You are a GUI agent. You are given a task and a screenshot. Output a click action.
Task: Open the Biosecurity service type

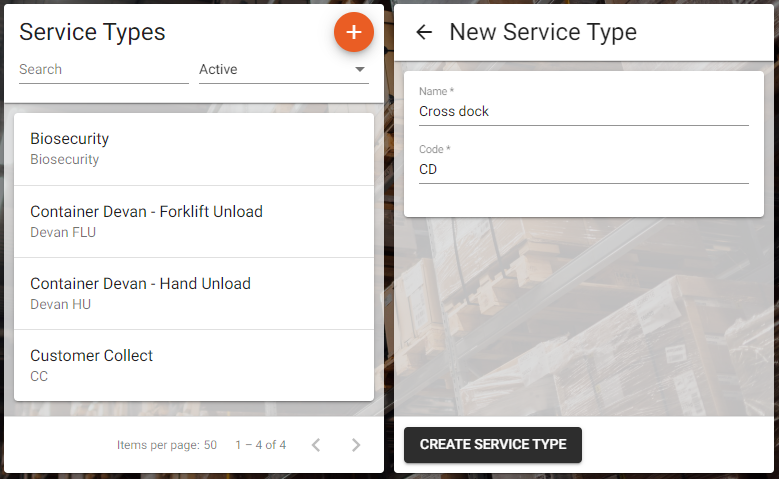(x=194, y=149)
